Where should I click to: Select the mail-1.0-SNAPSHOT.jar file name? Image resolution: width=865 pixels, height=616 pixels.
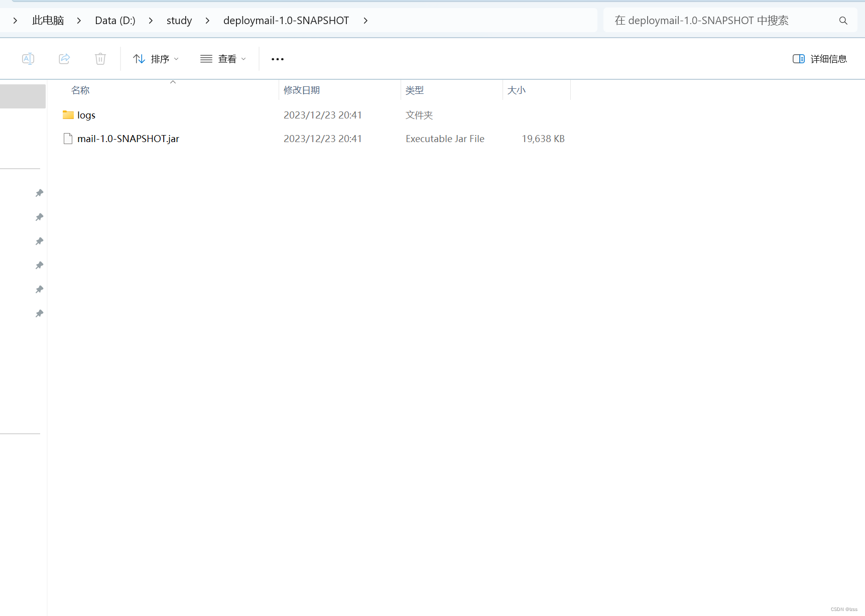128,139
